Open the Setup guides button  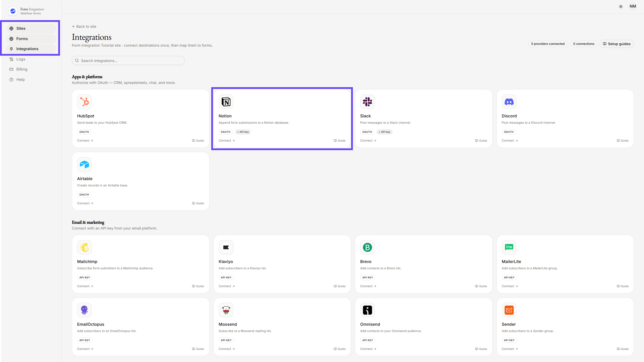click(x=617, y=44)
